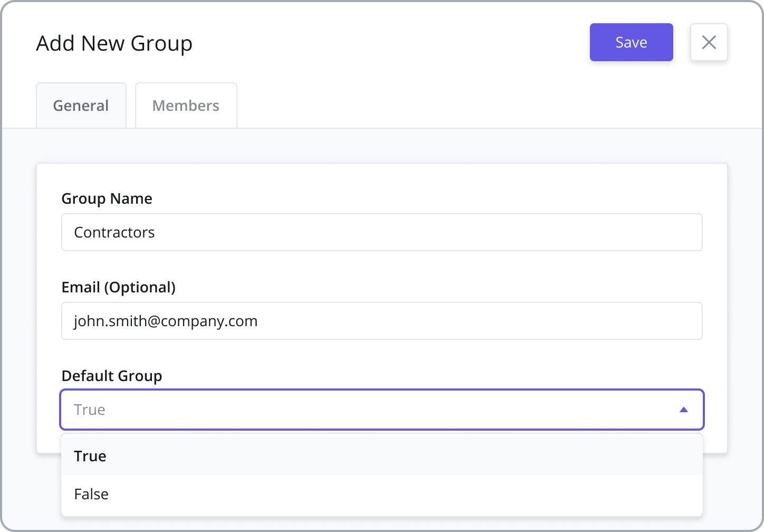Click the Group Name input containing Contractors
764x532 pixels.
coord(382,232)
